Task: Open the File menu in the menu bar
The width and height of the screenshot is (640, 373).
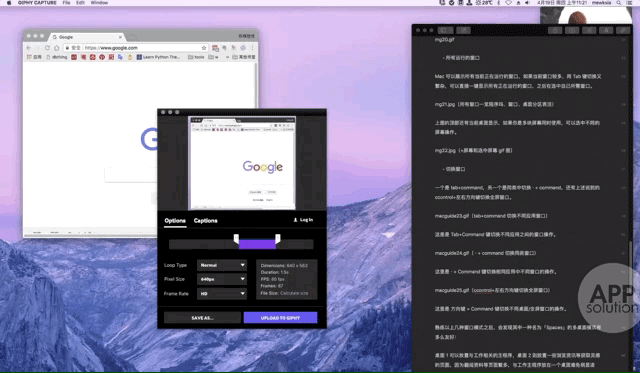Action: pyautogui.click(x=66, y=3)
